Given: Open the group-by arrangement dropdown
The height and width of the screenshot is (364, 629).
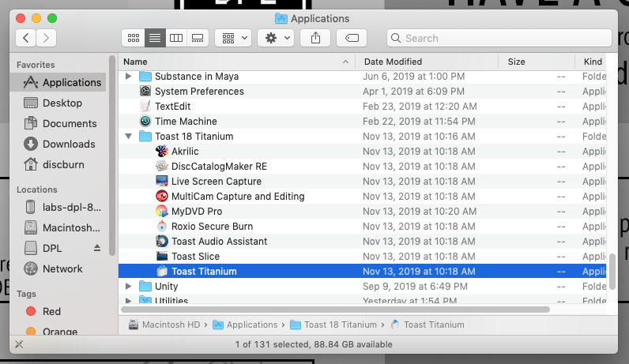Looking at the screenshot, I should (233, 38).
